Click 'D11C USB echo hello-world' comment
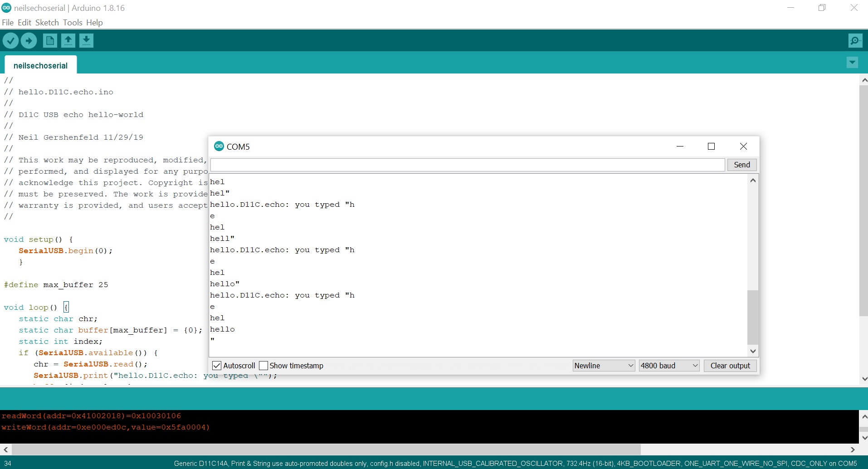This screenshot has height=469, width=868. pos(73,115)
